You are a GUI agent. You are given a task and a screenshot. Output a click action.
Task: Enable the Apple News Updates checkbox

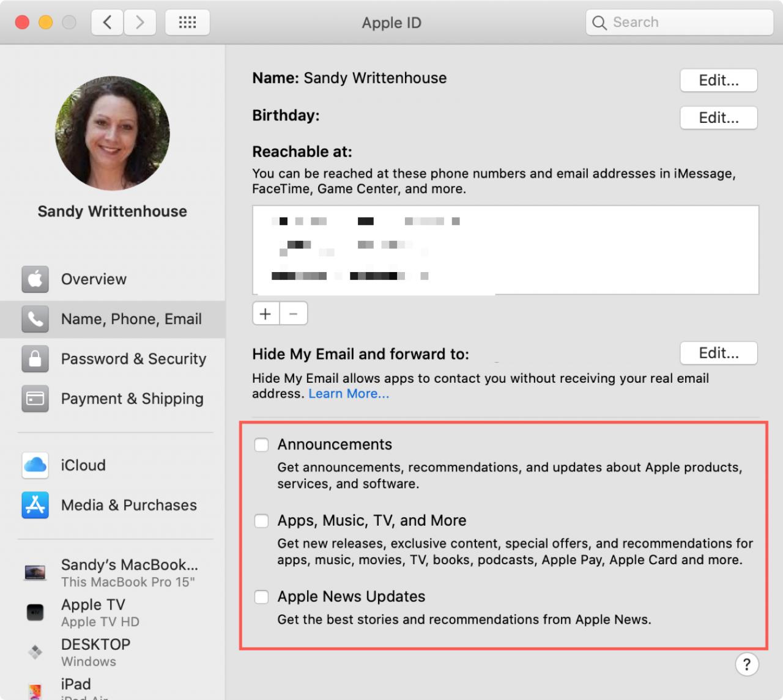pyautogui.click(x=261, y=597)
